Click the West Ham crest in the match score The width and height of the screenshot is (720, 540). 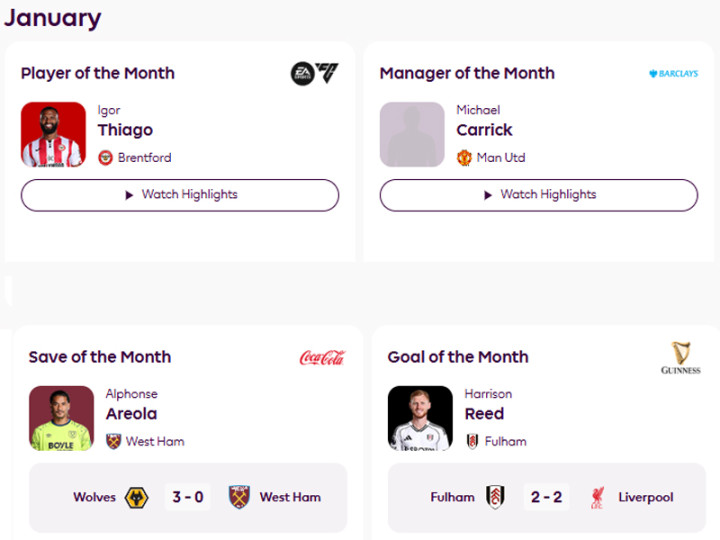239,497
